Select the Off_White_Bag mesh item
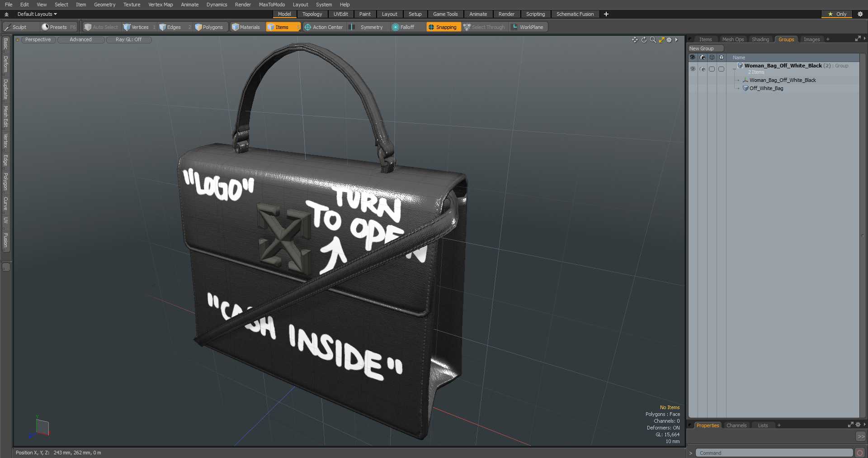 point(766,88)
